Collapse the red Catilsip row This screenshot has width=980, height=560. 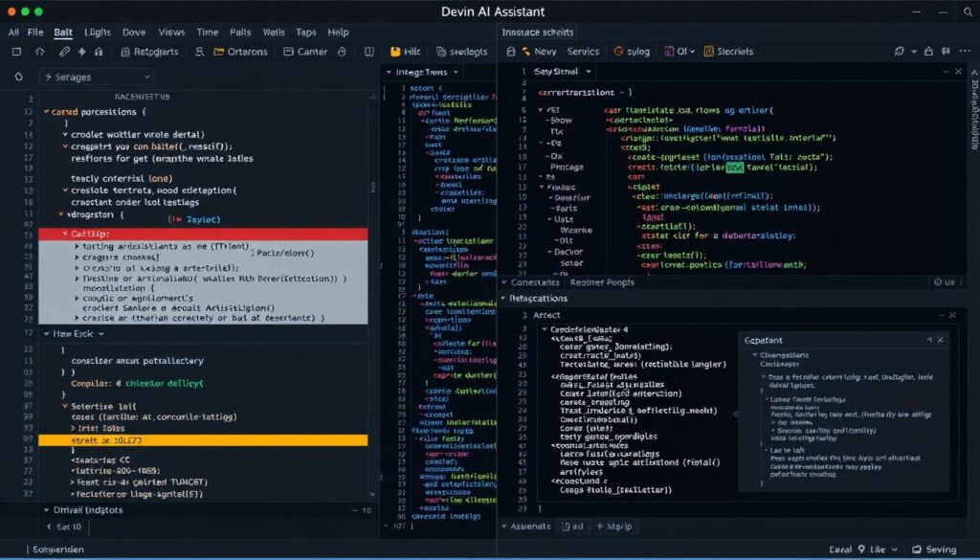click(x=65, y=234)
